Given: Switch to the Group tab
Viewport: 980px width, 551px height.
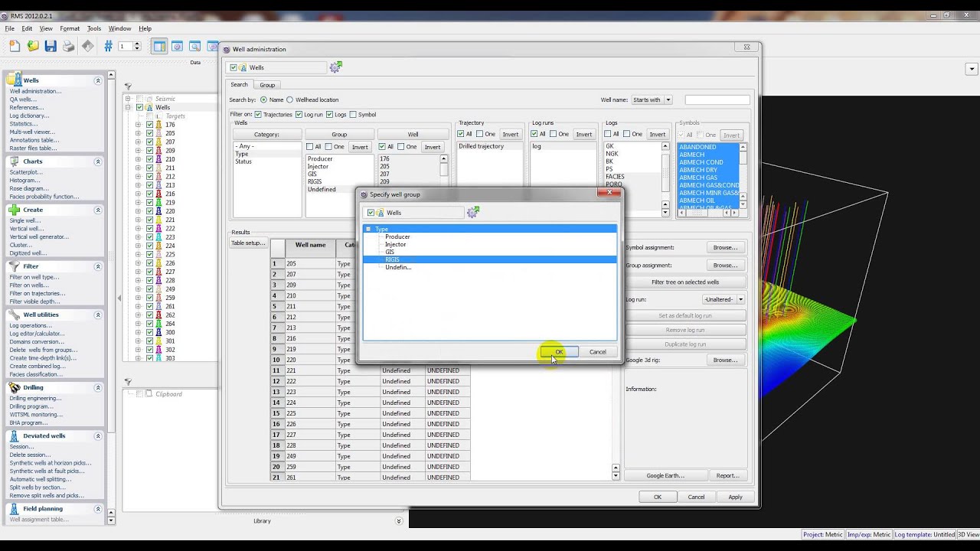Looking at the screenshot, I should click(x=267, y=85).
